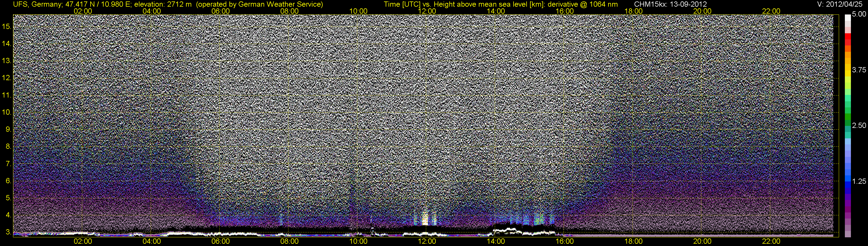The image size is (868, 246).
Task: Click the station title 'UFS, Germany; 47.417 N / 10.980 E'
Action: click(72, 4)
